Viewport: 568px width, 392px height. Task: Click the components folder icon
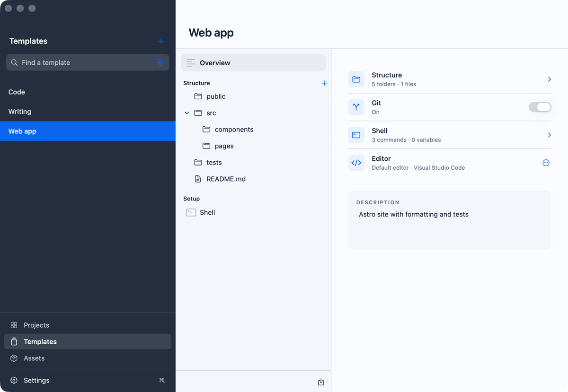(x=206, y=130)
